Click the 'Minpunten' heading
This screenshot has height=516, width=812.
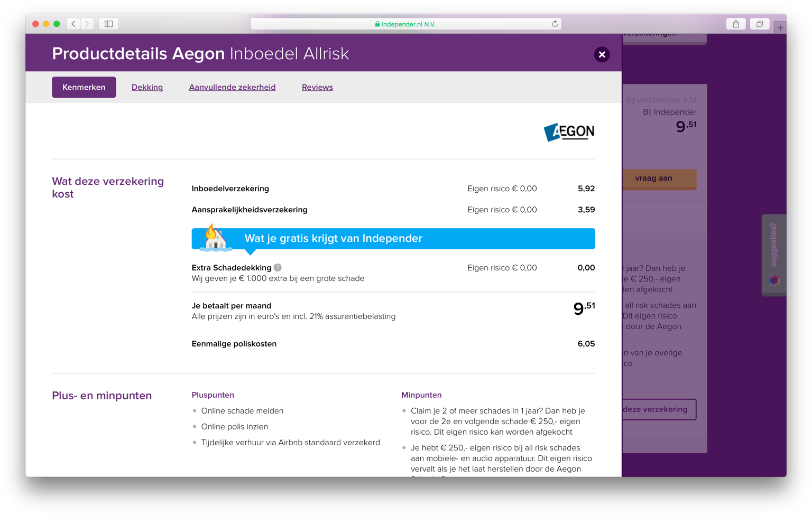[421, 395]
